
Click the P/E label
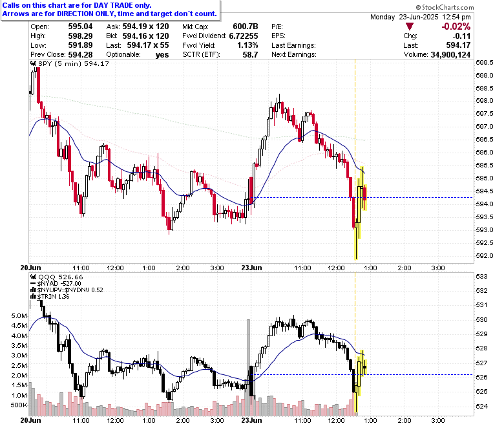[277, 27]
